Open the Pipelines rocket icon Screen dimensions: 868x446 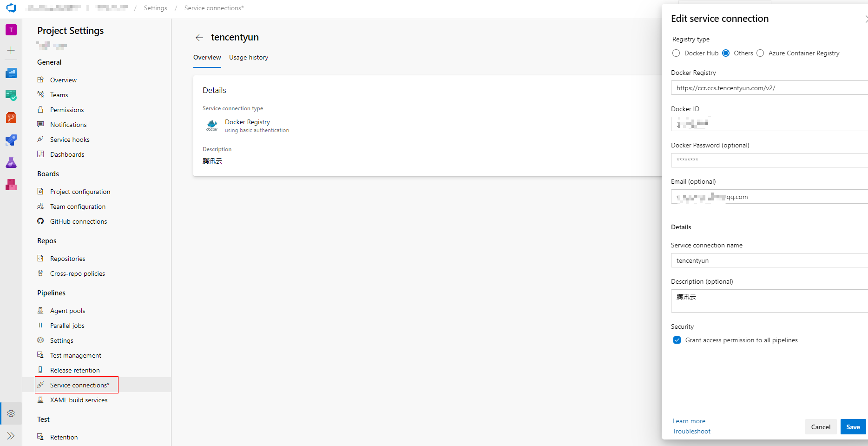pyautogui.click(x=11, y=140)
